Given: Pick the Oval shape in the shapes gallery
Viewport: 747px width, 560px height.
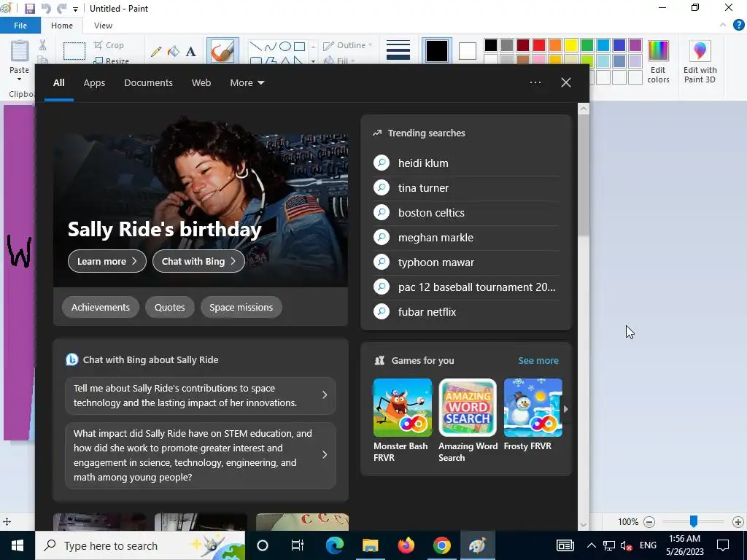Looking at the screenshot, I should 285,46.
